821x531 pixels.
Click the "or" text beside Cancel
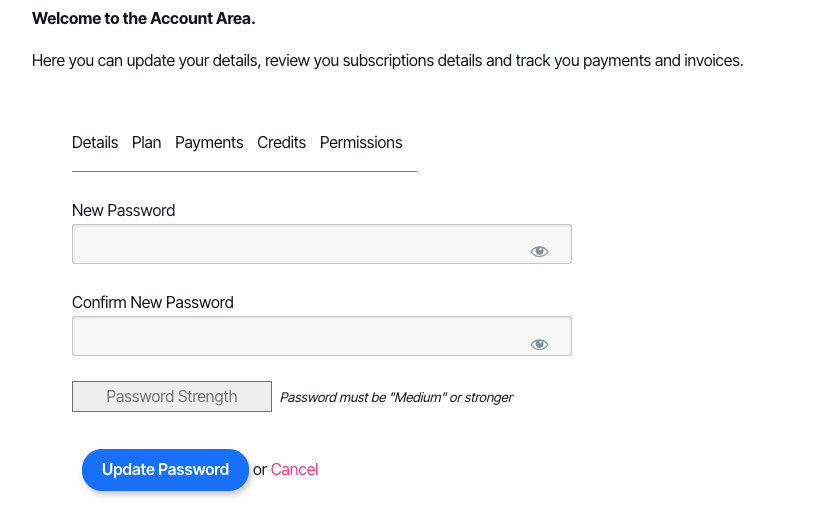click(x=260, y=469)
